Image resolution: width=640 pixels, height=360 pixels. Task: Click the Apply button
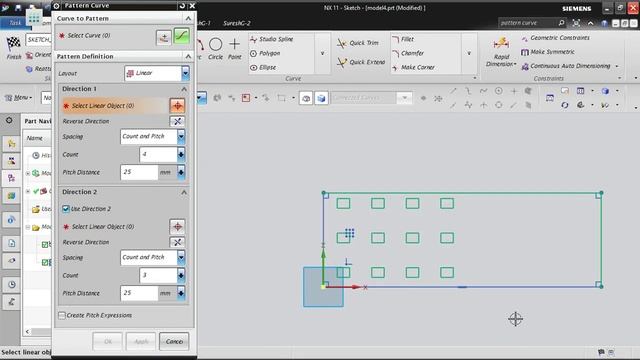pos(141,341)
